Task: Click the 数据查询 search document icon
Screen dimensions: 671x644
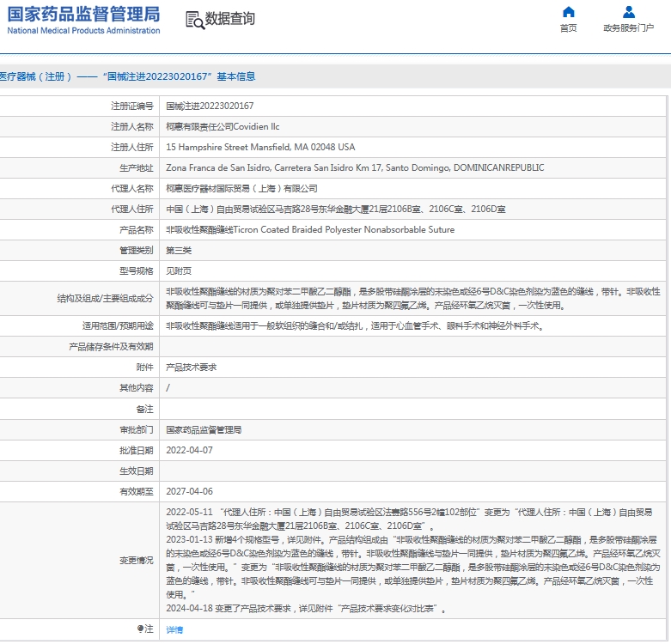Action: click(x=194, y=20)
